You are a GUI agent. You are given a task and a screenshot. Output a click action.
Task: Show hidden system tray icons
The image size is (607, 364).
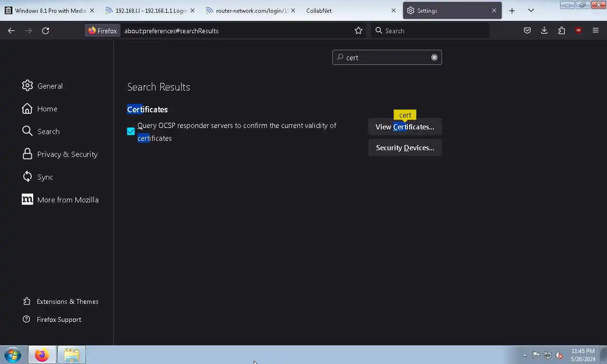pos(524,355)
